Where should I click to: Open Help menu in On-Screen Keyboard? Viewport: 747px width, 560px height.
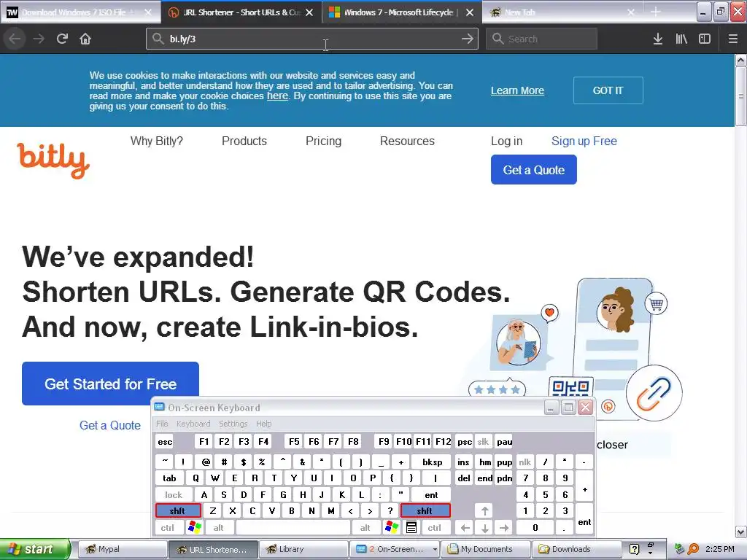pyautogui.click(x=263, y=424)
